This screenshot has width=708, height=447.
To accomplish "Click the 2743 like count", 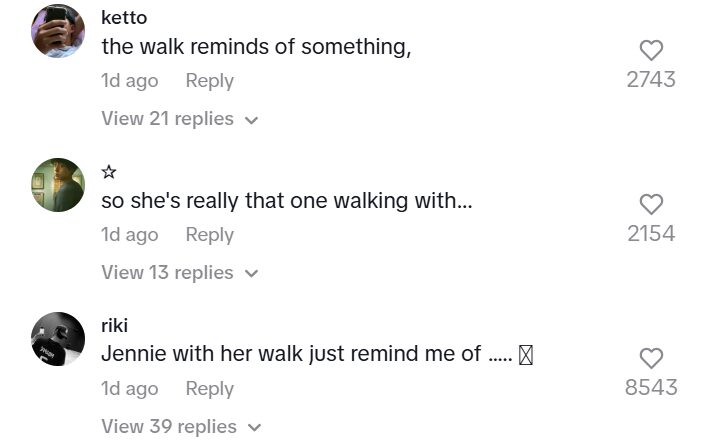I will tap(651, 80).
